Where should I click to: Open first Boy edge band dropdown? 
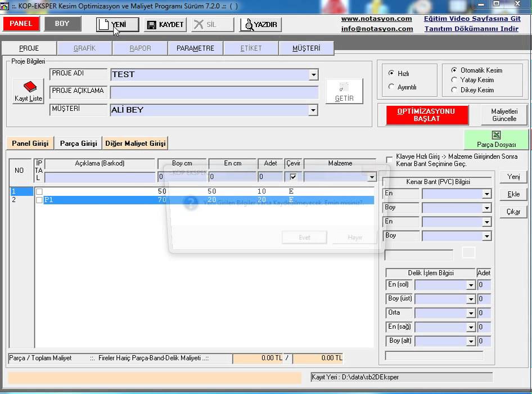click(486, 208)
